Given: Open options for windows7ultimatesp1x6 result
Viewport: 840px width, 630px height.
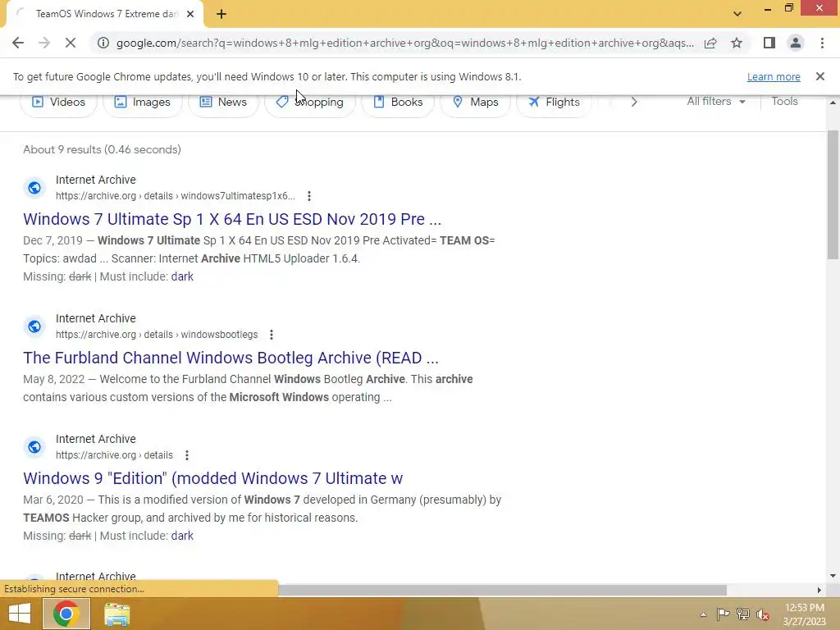Looking at the screenshot, I should [x=309, y=196].
